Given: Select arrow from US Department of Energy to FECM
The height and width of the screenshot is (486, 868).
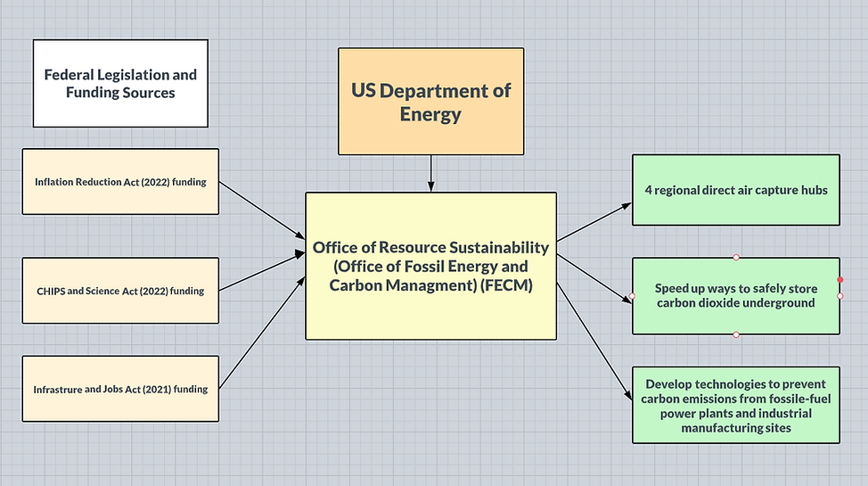Looking at the screenshot, I should [430, 174].
